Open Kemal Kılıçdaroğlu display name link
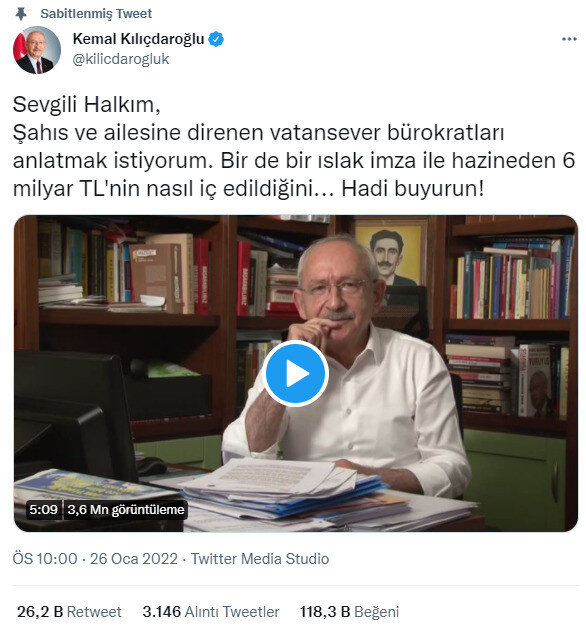Image resolution: width=586 pixels, height=633 pixels. [138, 39]
